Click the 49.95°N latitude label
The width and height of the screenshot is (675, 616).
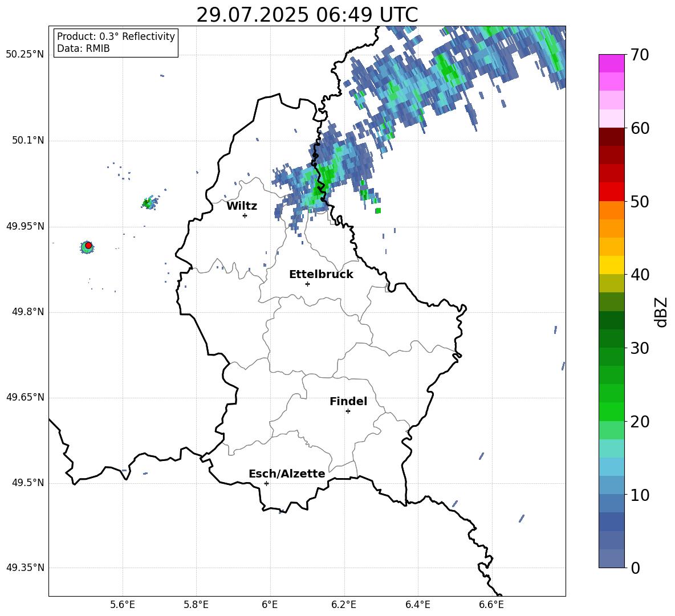point(25,226)
